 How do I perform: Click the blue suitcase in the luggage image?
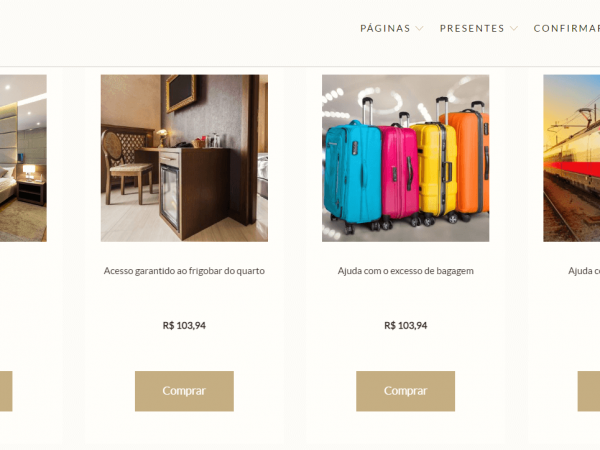coord(352,176)
